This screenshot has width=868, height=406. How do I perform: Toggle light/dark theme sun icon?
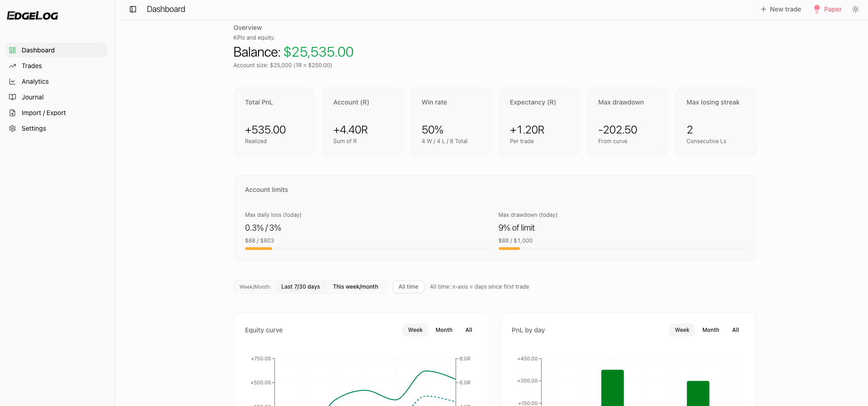point(856,9)
